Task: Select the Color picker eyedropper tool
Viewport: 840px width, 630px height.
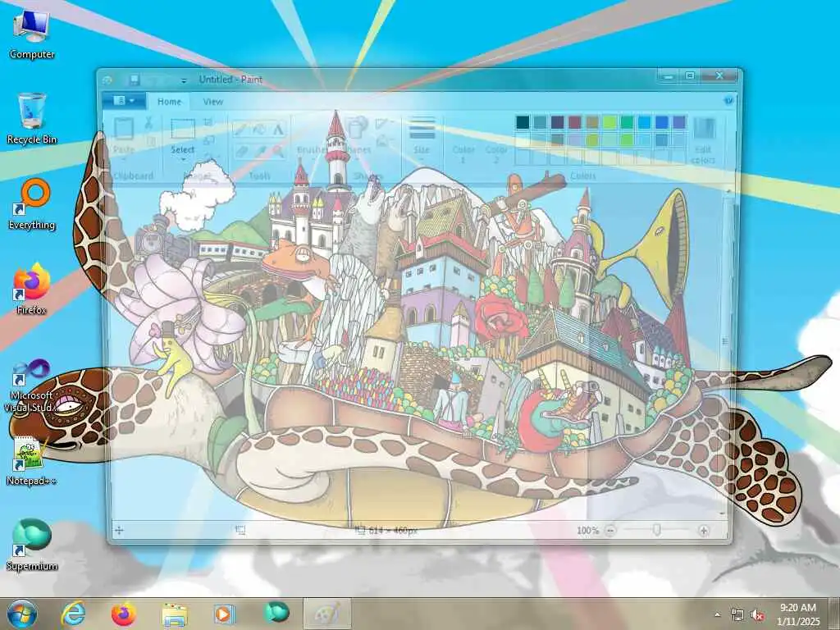Action: (259, 152)
